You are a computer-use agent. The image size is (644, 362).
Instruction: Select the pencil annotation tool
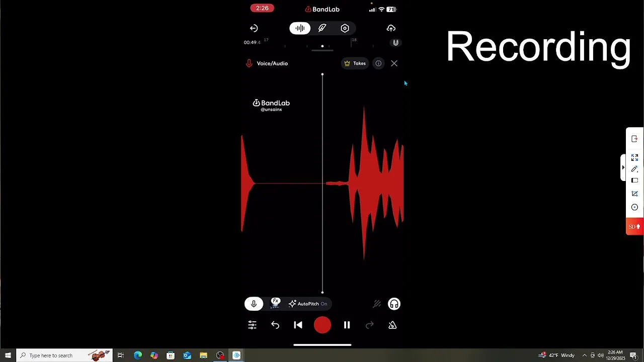[634, 169]
